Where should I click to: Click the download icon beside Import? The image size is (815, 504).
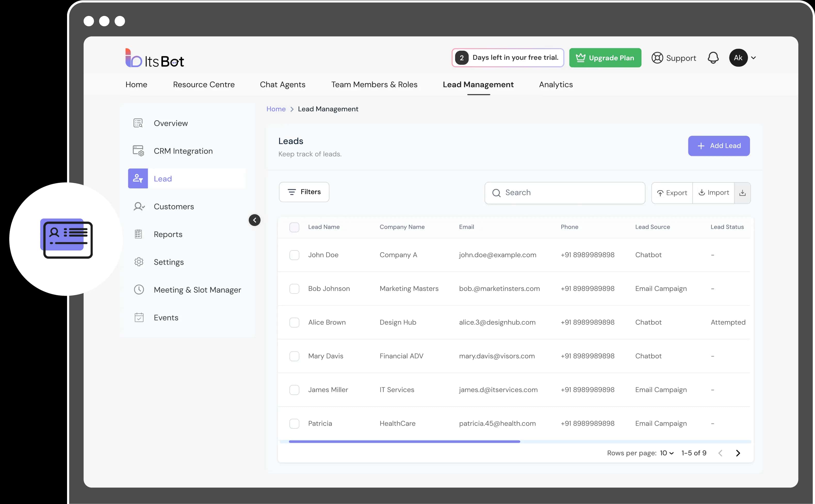tap(742, 193)
